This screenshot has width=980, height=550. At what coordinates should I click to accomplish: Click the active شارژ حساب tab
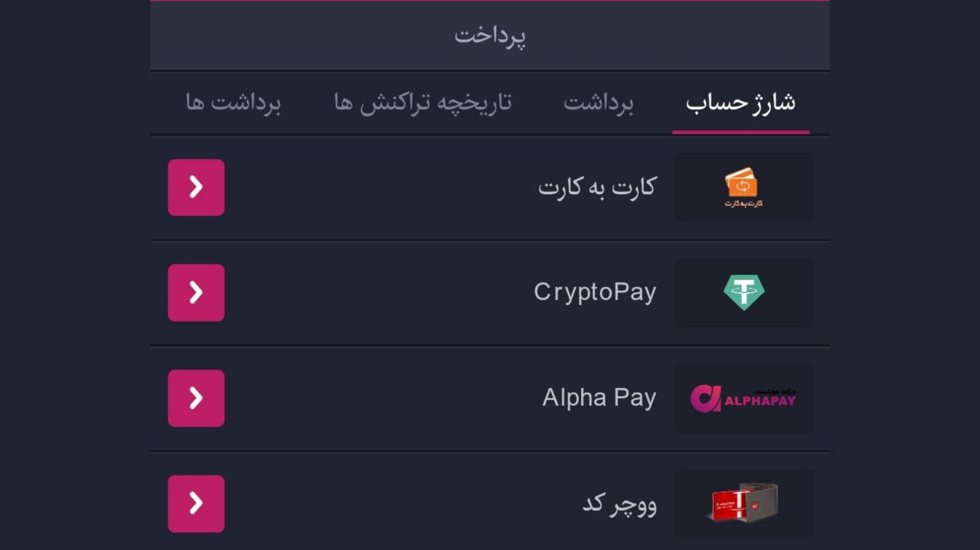click(740, 103)
